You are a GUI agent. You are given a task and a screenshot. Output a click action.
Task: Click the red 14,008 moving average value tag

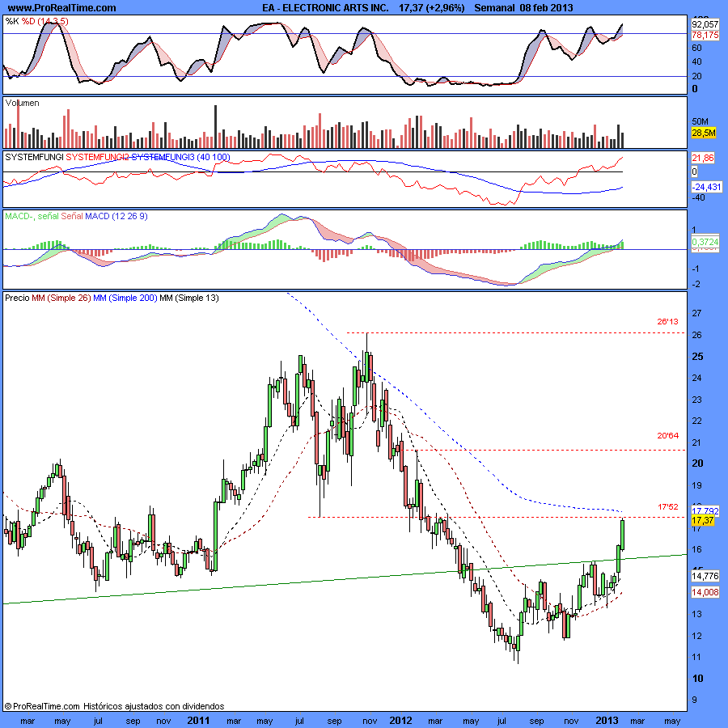pos(705,592)
